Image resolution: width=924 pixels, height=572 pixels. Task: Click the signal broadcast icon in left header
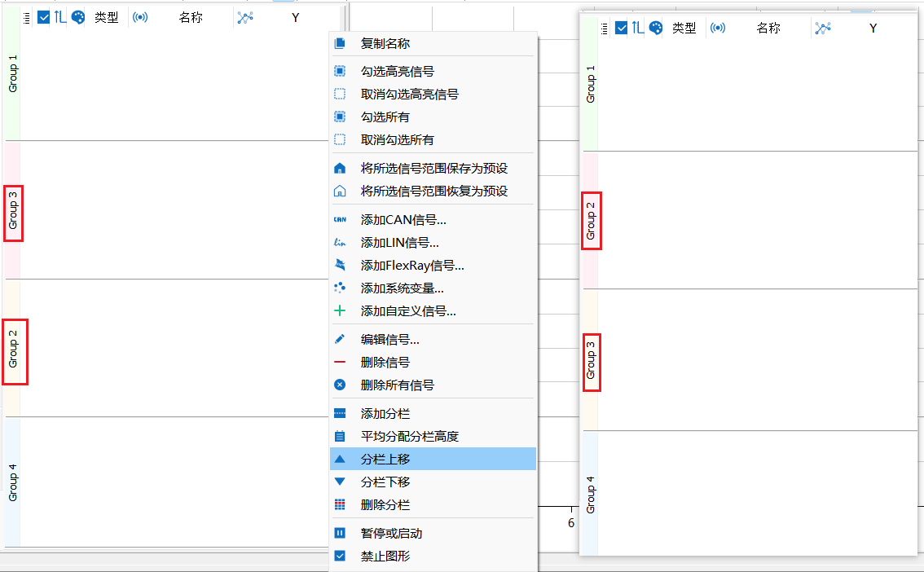(x=140, y=17)
